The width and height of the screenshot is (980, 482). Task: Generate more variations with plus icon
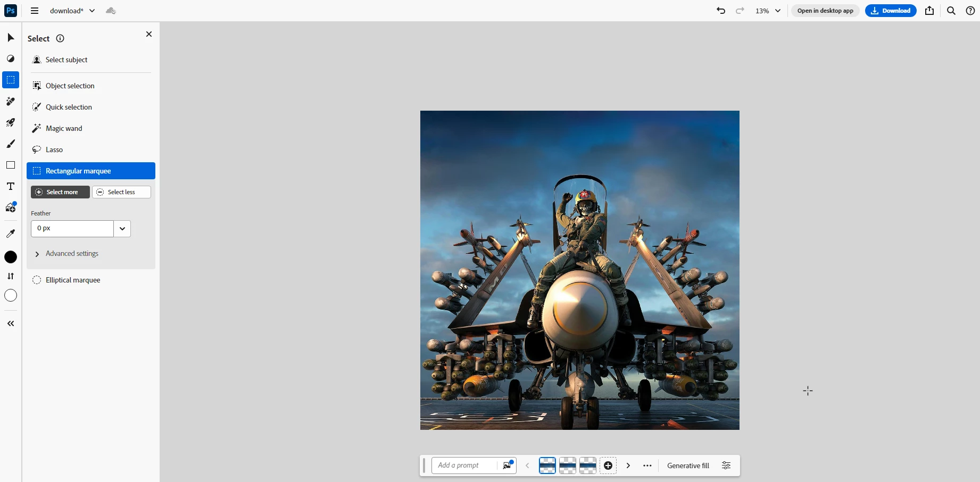click(608, 466)
